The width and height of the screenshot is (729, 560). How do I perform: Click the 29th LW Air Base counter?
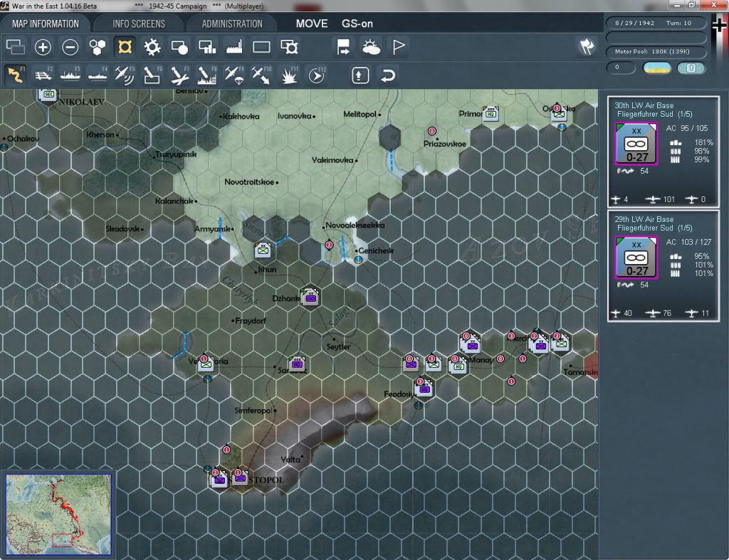tap(636, 258)
